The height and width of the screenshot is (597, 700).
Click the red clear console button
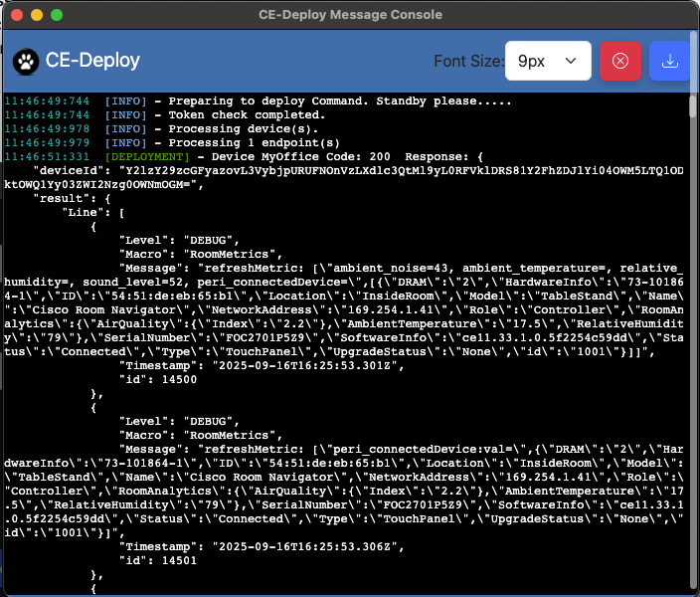point(620,61)
